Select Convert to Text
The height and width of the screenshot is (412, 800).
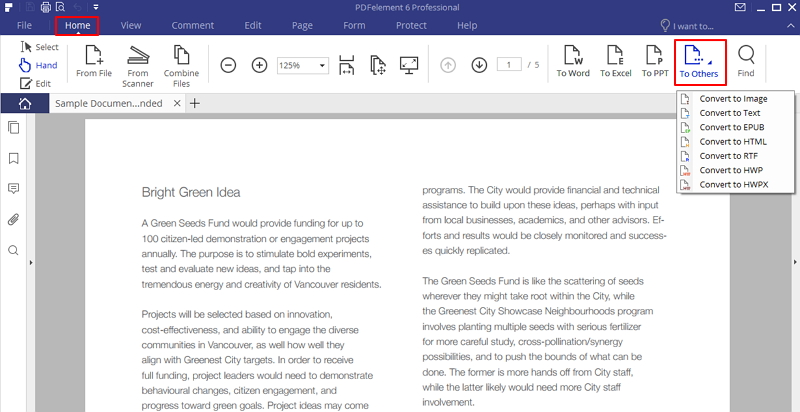click(735, 113)
